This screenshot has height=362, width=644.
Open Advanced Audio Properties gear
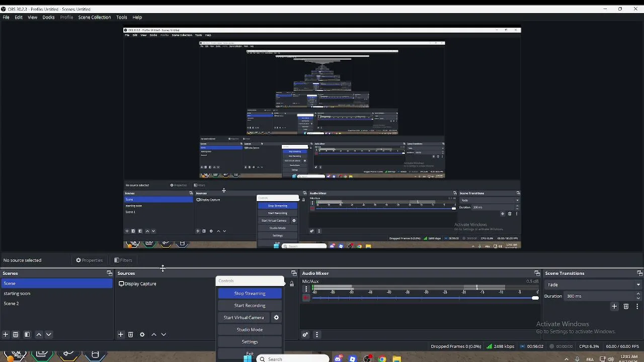pyautogui.click(x=305, y=335)
